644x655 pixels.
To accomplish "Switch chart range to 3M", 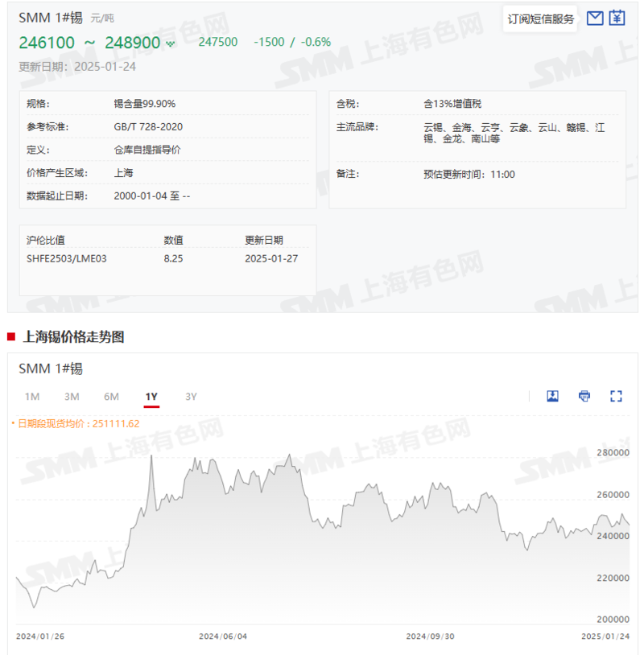I will pyautogui.click(x=72, y=397).
